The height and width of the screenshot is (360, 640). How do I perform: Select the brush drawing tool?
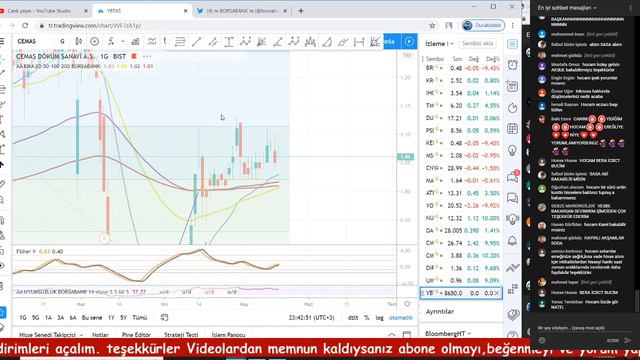(x=342, y=42)
